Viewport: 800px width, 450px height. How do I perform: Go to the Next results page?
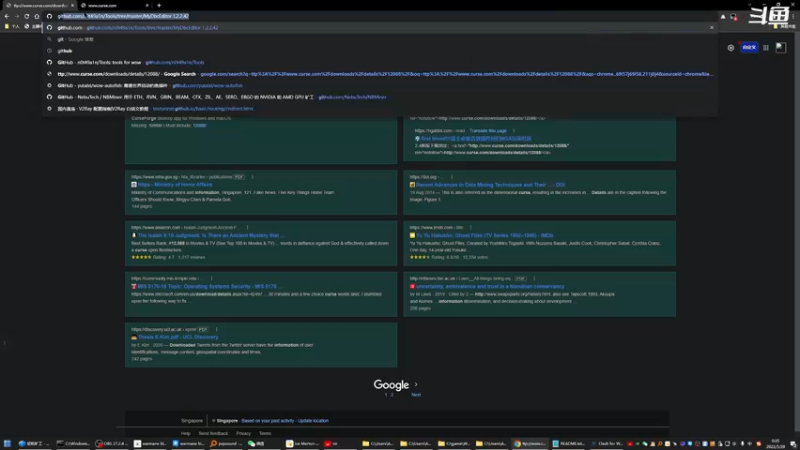416,395
